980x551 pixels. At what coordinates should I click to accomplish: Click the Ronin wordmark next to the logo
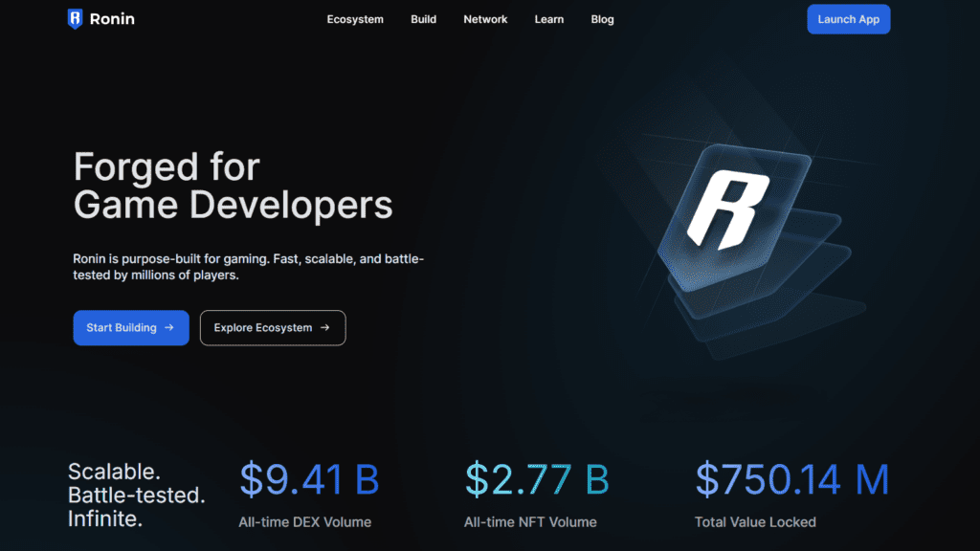tap(112, 18)
